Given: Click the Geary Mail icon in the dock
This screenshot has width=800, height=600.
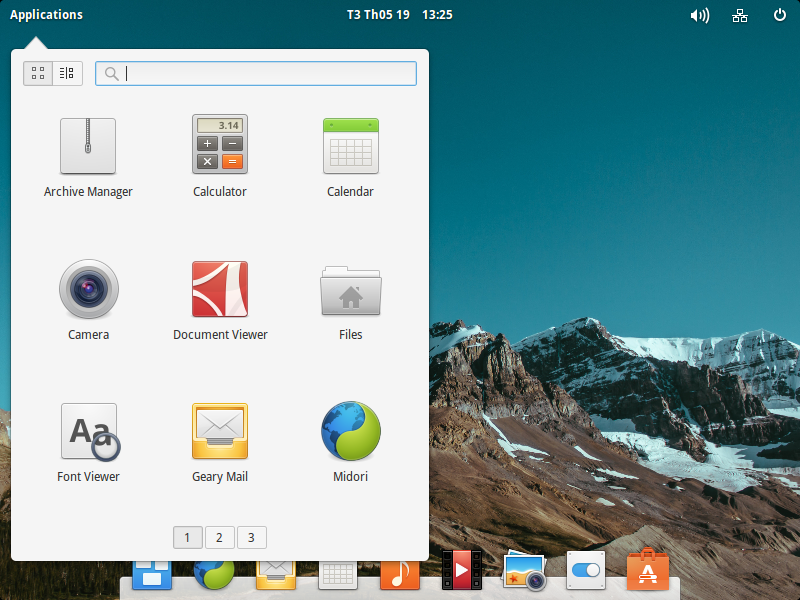Looking at the screenshot, I should coord(276,575).
